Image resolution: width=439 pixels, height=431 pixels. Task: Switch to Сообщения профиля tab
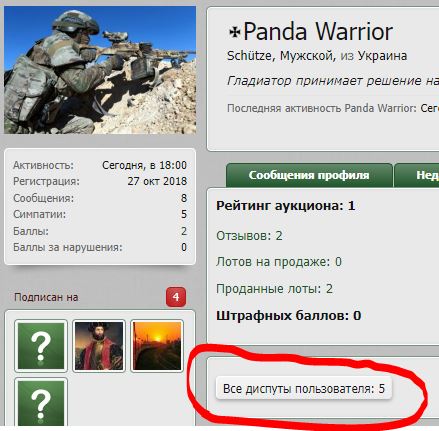tap(309, 175)
